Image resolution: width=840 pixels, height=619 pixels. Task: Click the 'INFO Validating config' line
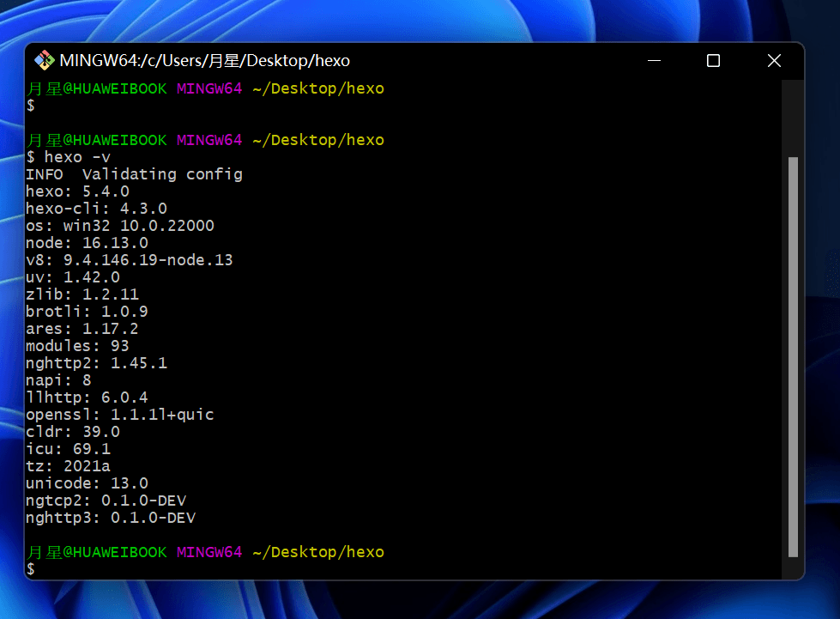[x=135, y=174]
